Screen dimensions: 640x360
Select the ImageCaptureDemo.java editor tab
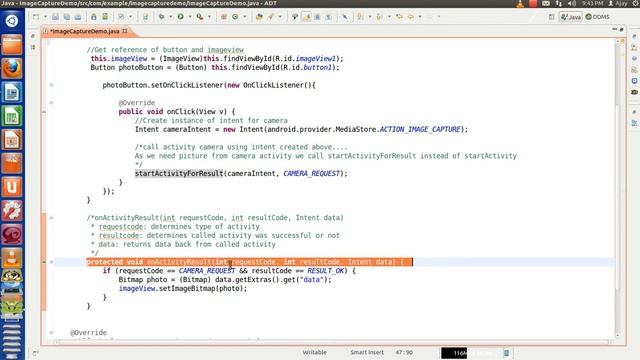click(x=84, y=31)
